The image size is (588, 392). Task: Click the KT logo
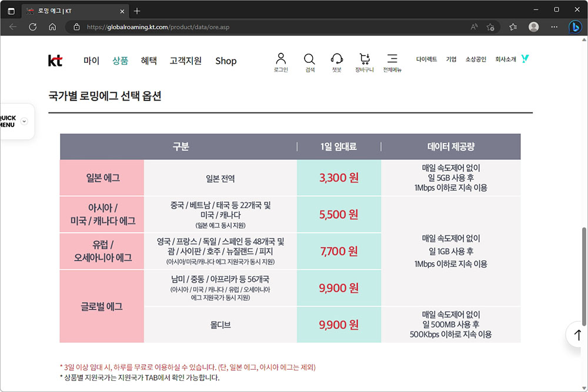tap(55, 61)
